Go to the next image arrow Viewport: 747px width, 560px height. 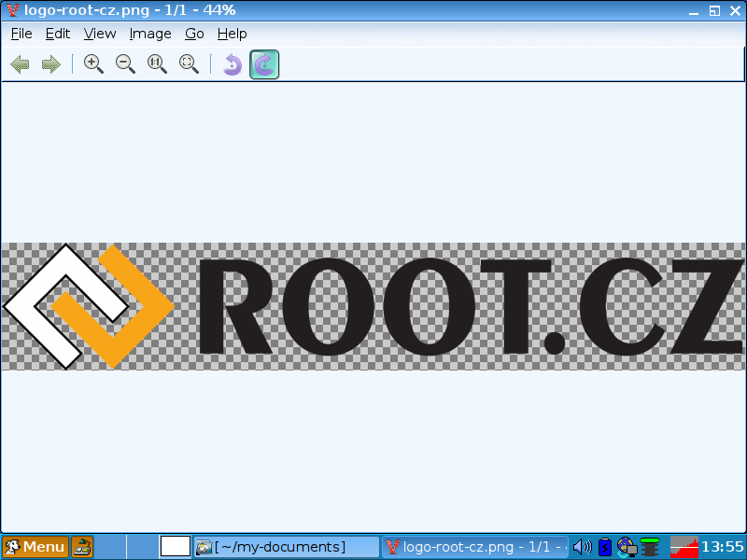(51, 63)
